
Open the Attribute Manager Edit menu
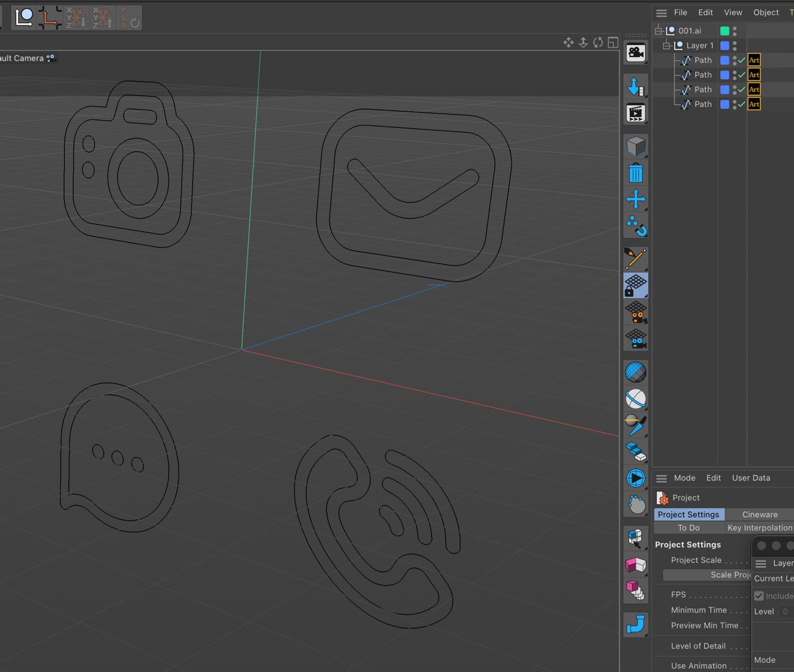(x=713, y=478)
